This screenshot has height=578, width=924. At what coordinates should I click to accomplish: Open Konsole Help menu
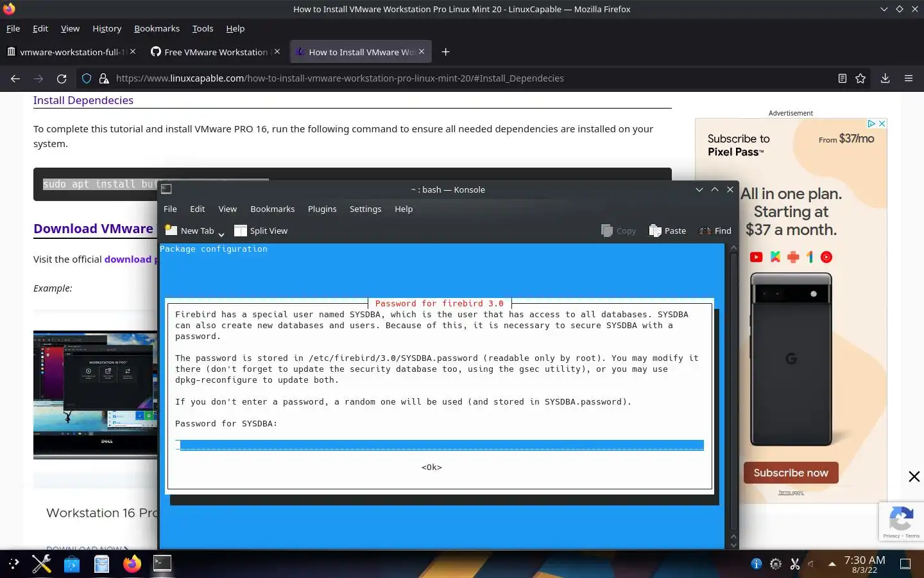(x=404, y=209)
